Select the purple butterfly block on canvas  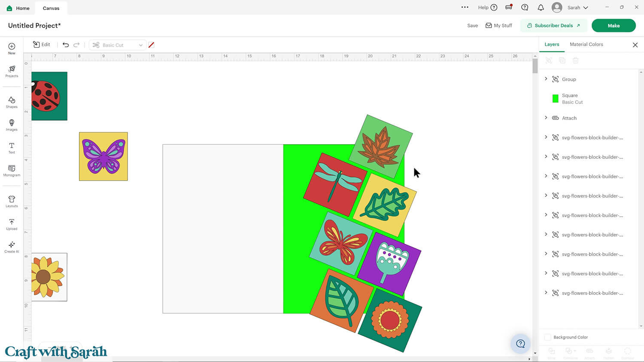click(x=103, y=157)
